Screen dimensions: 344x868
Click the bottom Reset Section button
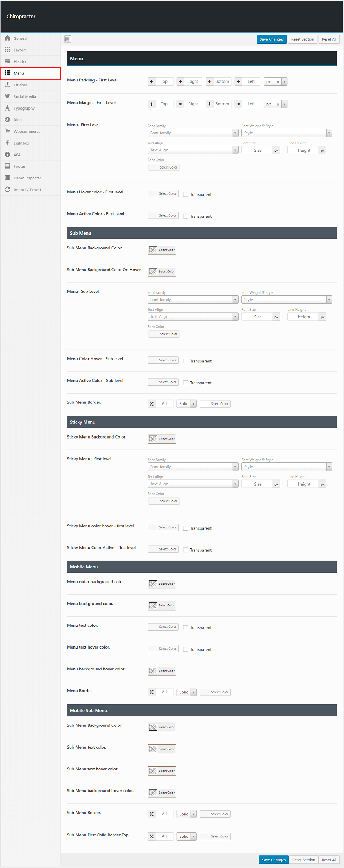304,860
